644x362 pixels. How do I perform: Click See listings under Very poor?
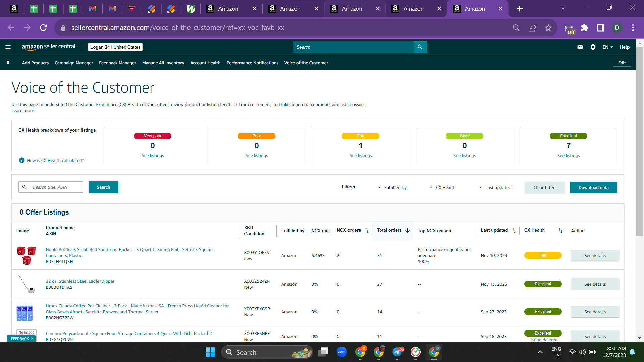pyautogui.click(x=153, y=155)
